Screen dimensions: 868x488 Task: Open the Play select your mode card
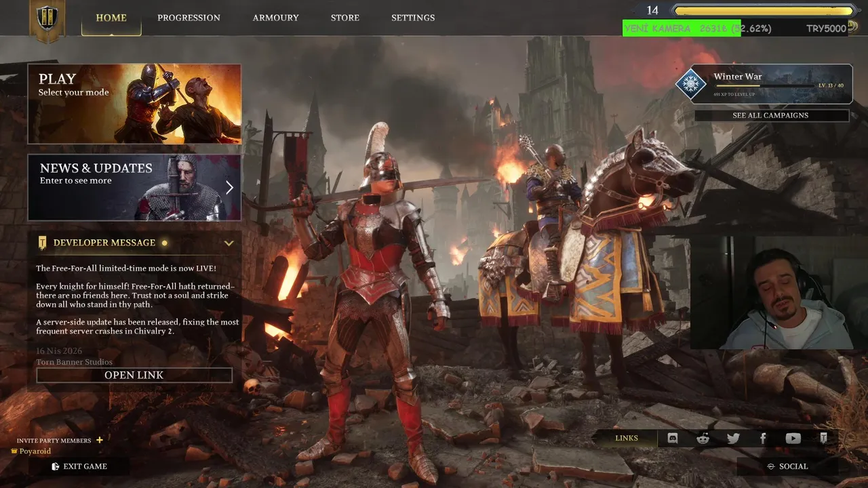click(134, 104)
